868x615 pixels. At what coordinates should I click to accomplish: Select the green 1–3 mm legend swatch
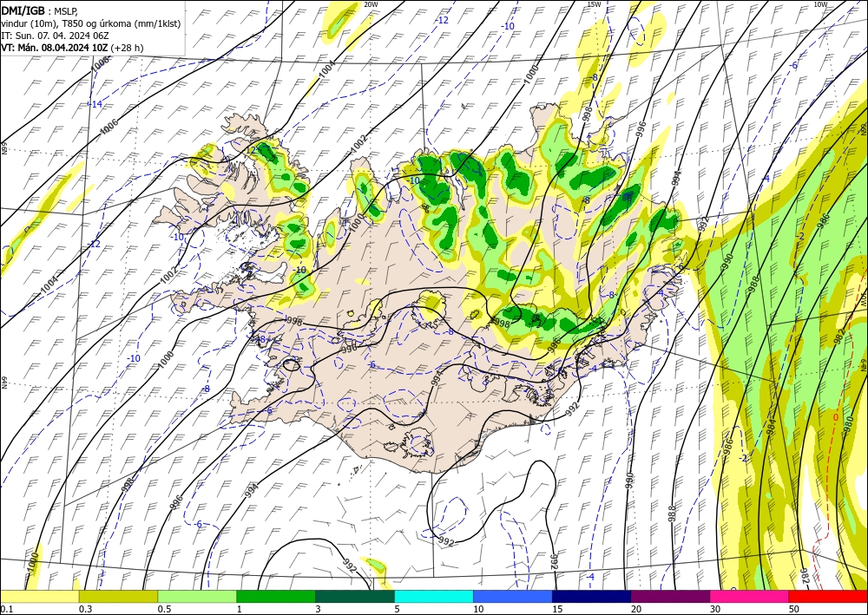276,596
